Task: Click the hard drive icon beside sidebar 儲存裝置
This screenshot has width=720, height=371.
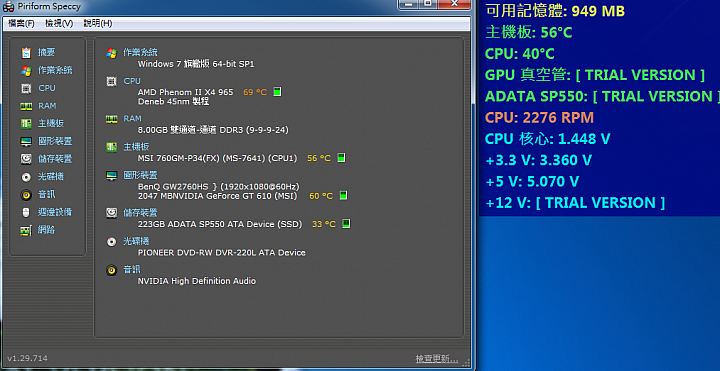Action: 26,159
